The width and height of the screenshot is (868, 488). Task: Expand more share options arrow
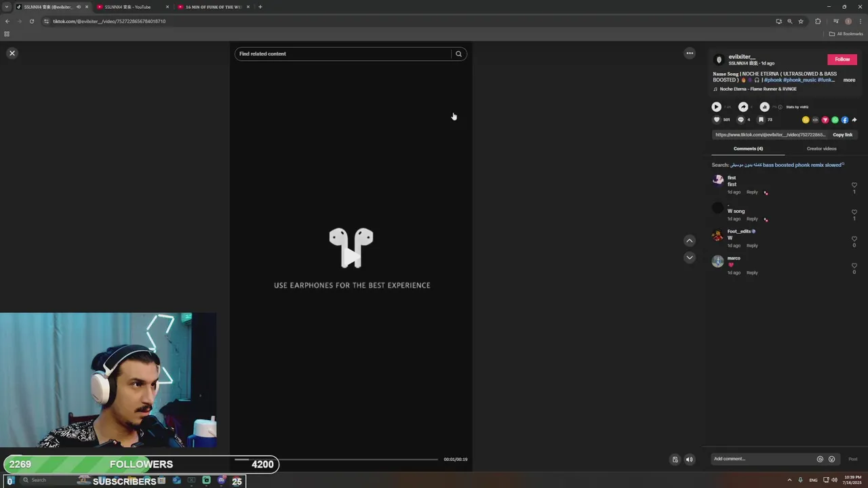click(x=854, y=120)
